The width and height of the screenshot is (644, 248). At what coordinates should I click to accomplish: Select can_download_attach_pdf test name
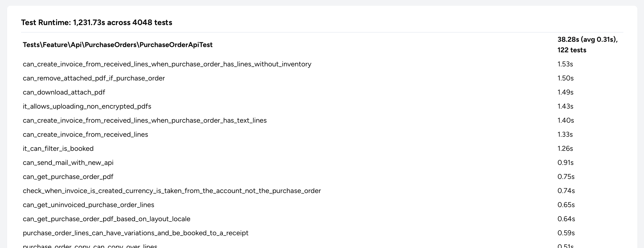pyautogui.click(x=64, y=92)
